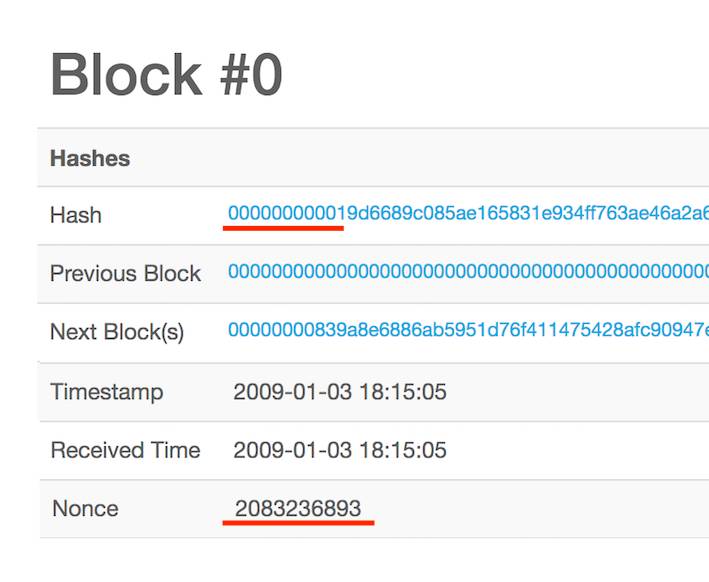
Task: Open the Next Block(s) hash link 00000000839a8e
Action: 468,330
